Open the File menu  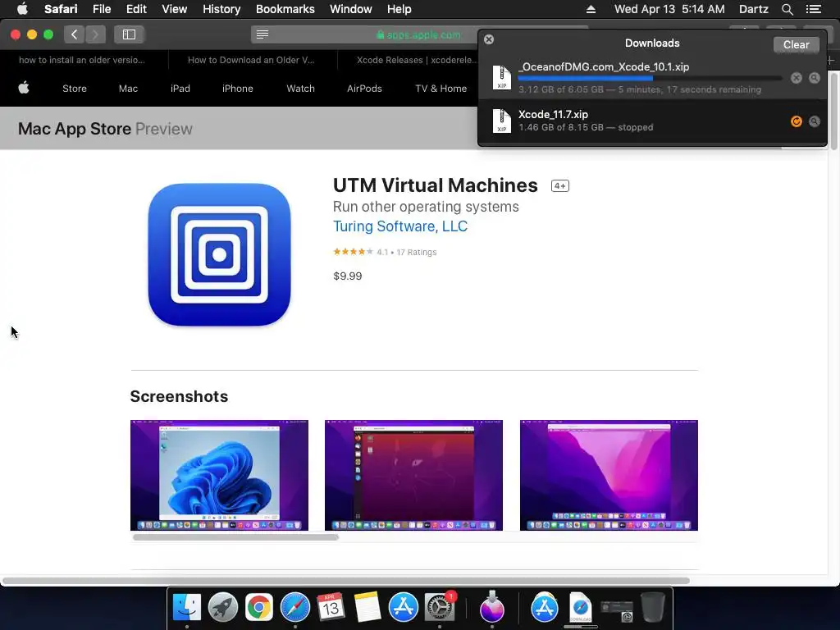pos(101,9)
